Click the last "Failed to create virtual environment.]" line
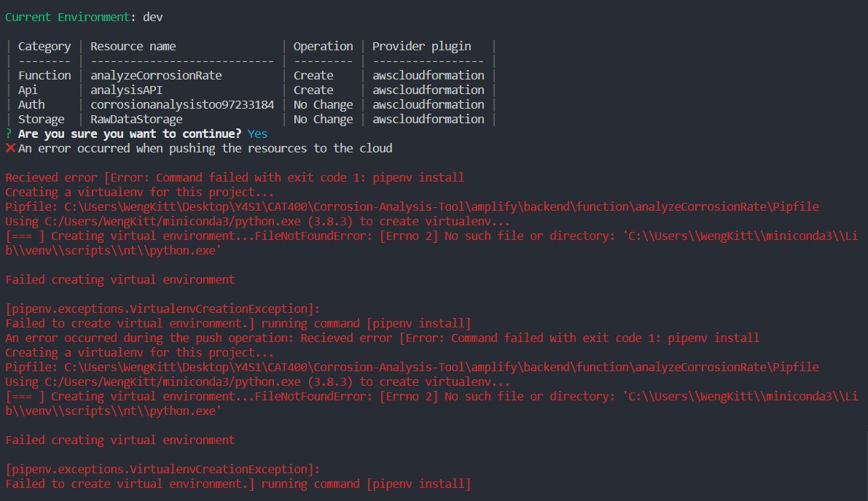The width and height of the screenshot is (868, 501). click(238, 483)
